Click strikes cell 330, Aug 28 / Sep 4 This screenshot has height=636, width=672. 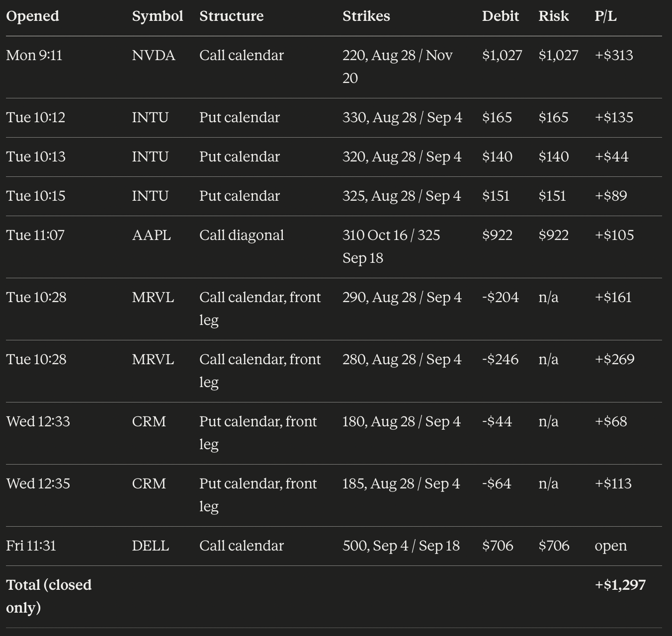click(x=402, y=117)
